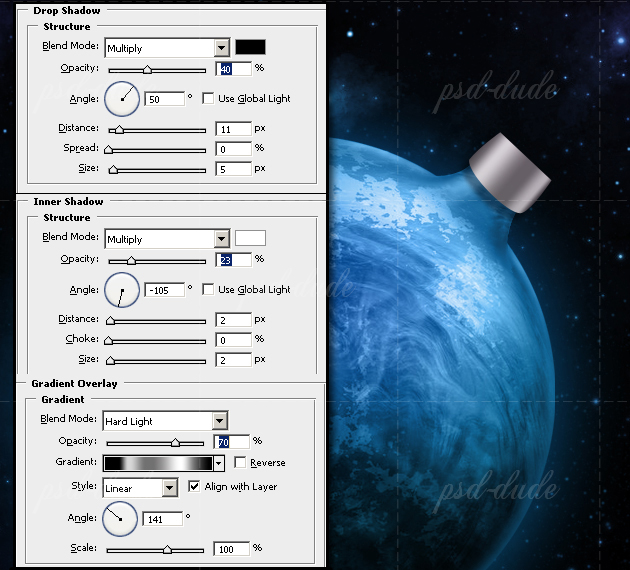Open Inner Shadow Blend Mode dropdown
Viewport: 630px width, 570px height.
pyautogui.click(x=222, y=239)
